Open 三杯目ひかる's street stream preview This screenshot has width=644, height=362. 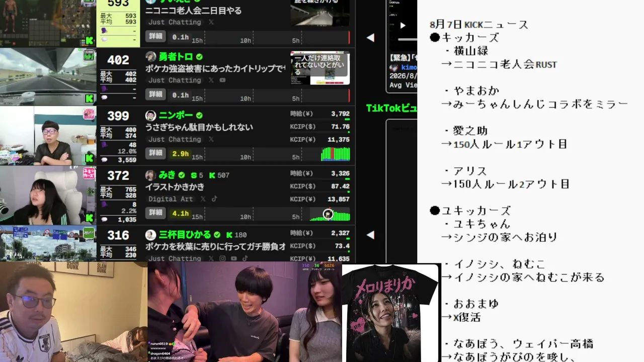(x=48, y=243)
